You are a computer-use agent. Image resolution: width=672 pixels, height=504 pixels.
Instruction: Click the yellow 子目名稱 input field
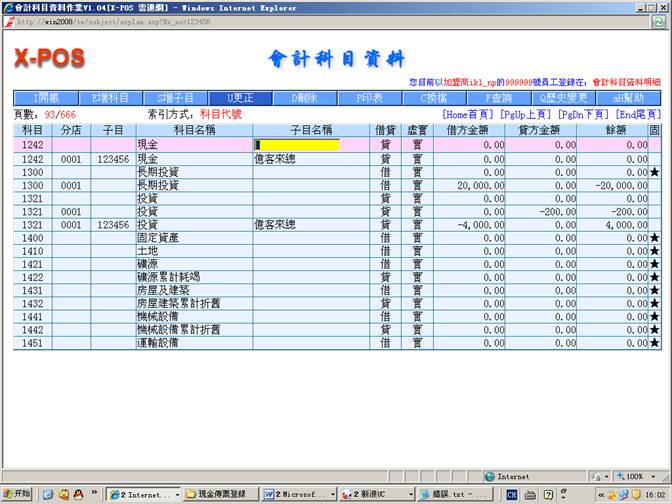(297, 145)
